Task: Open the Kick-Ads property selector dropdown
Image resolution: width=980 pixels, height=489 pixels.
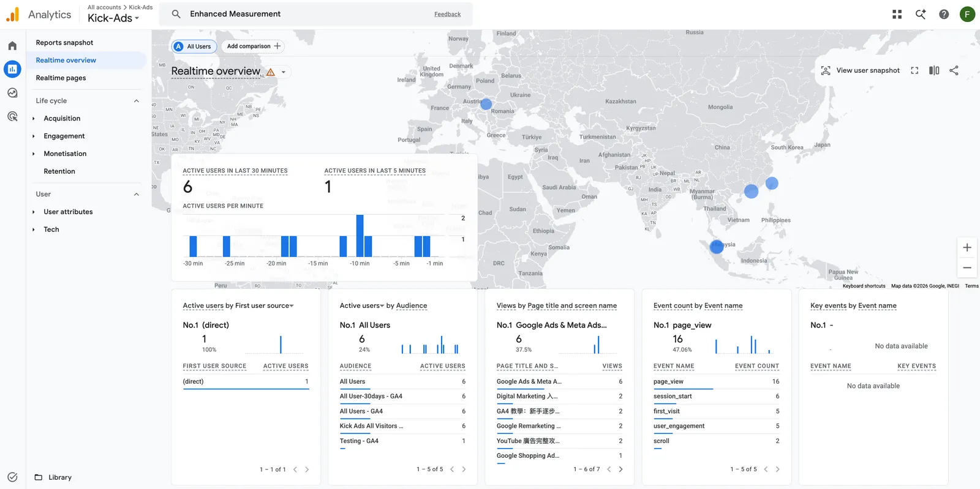Action: click(x=113, y=18)
